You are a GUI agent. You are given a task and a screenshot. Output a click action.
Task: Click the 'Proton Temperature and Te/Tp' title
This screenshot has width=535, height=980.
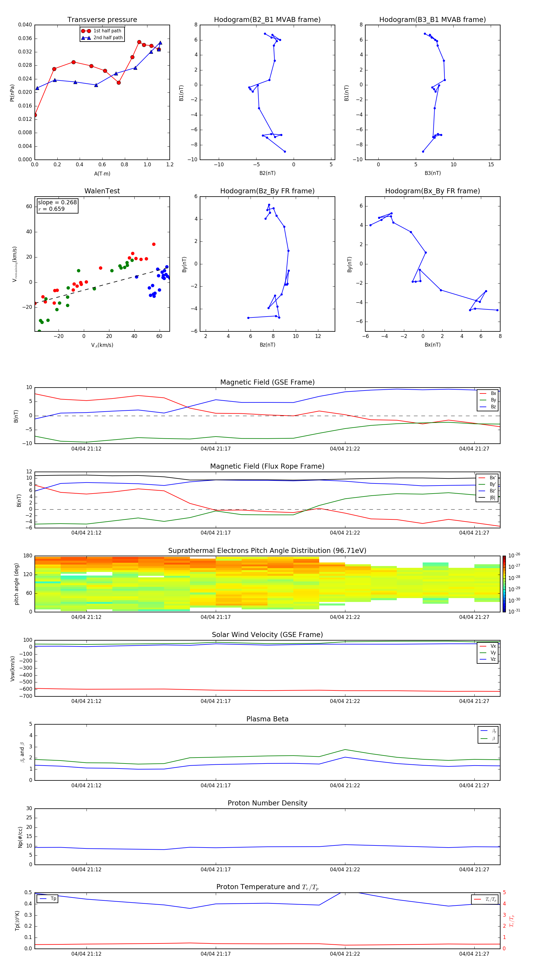(267, 887)
